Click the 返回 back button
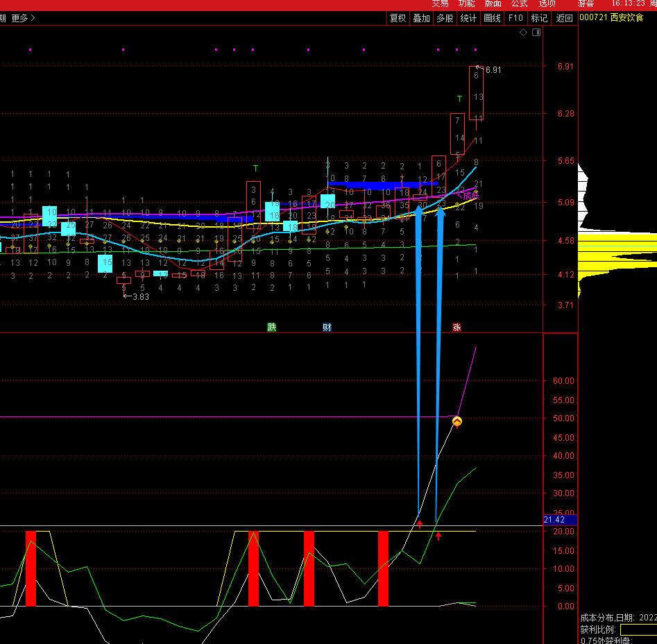The image size is (657, 644). pyautogui.click(x=564, y=18)
